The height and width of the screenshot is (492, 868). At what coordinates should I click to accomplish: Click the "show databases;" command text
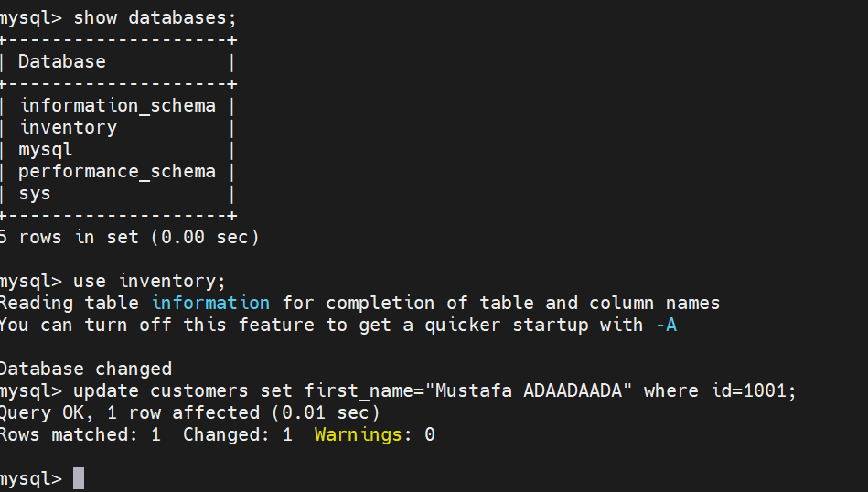pyautogui.click(x=151, y=17)
